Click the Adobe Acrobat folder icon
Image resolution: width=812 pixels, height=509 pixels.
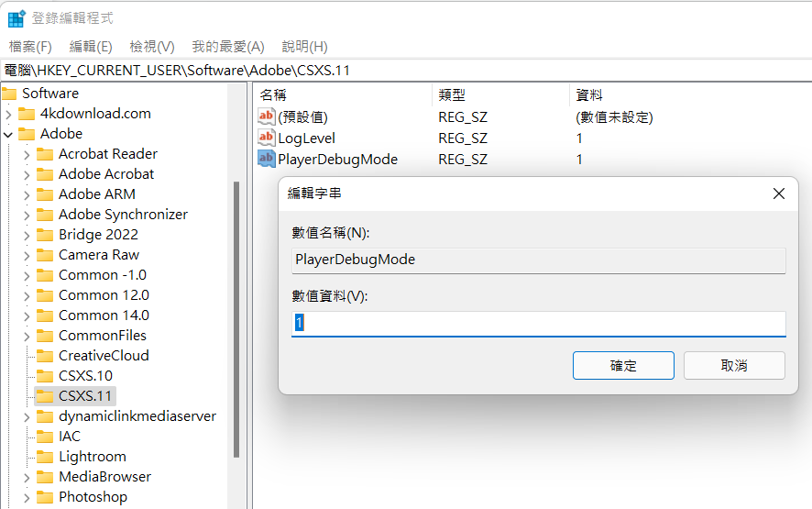pos(45,174)
